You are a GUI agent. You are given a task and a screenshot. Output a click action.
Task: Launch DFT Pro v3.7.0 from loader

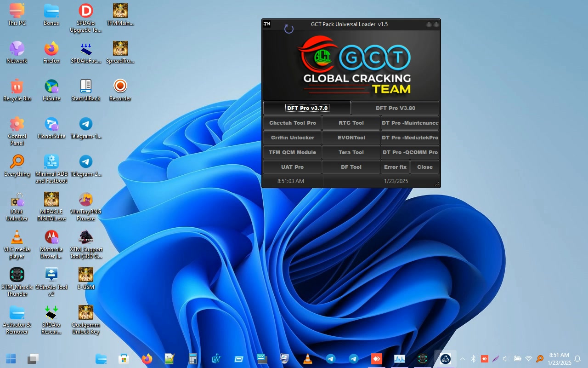(x=307, y=108)
